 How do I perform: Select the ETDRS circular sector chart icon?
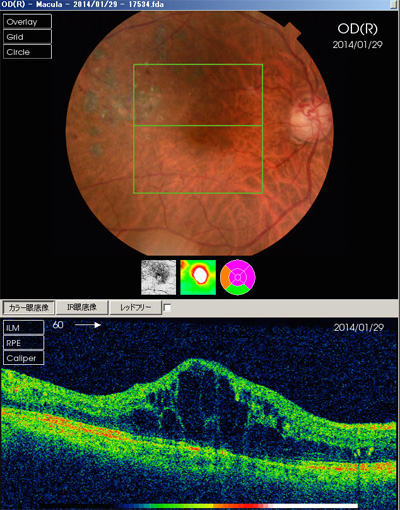[x=238, y=277]
